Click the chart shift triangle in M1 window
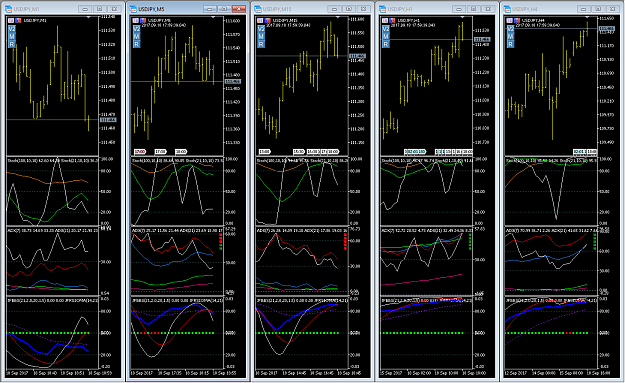625x383 pixels. [x=88, y=17]
